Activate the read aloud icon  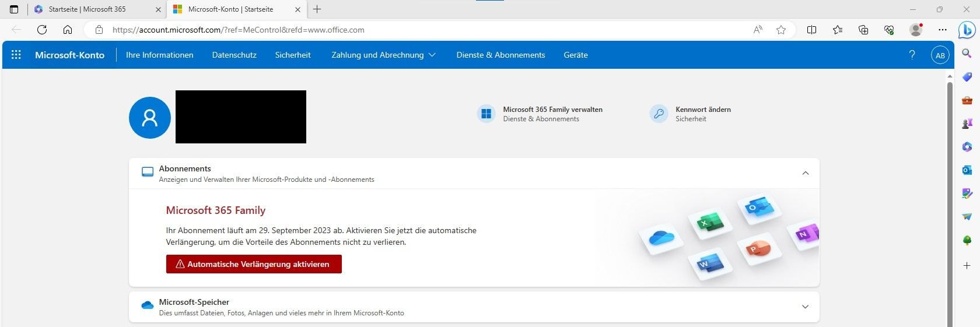click(758, 30)
